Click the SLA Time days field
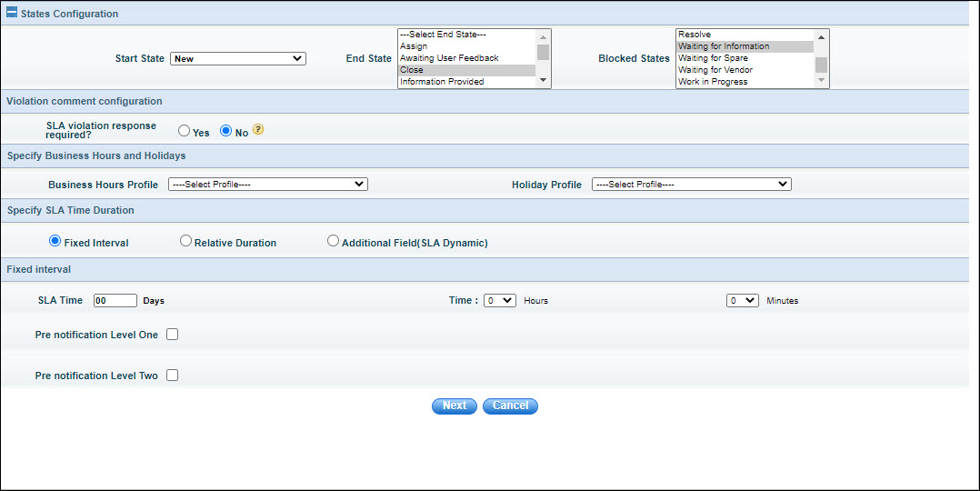Image resolution: width=980 pixels, height=491 pixels. click(115, 300)
